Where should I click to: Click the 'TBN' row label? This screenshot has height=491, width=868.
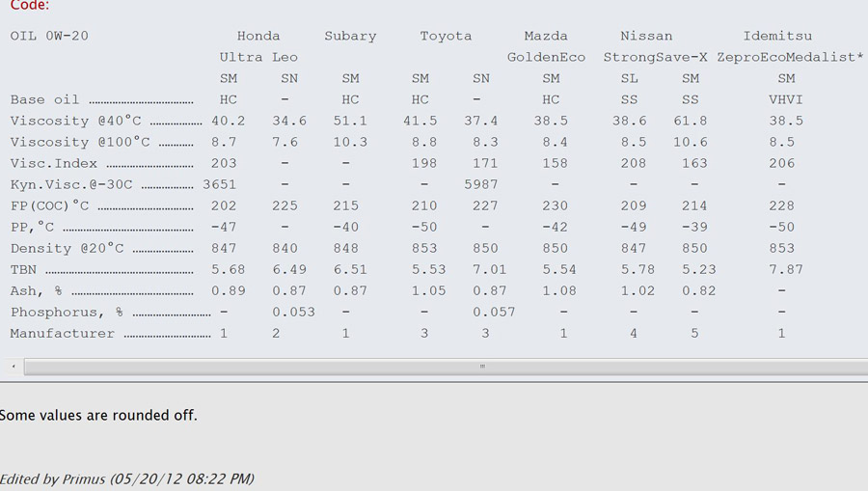tap(23, 269)
